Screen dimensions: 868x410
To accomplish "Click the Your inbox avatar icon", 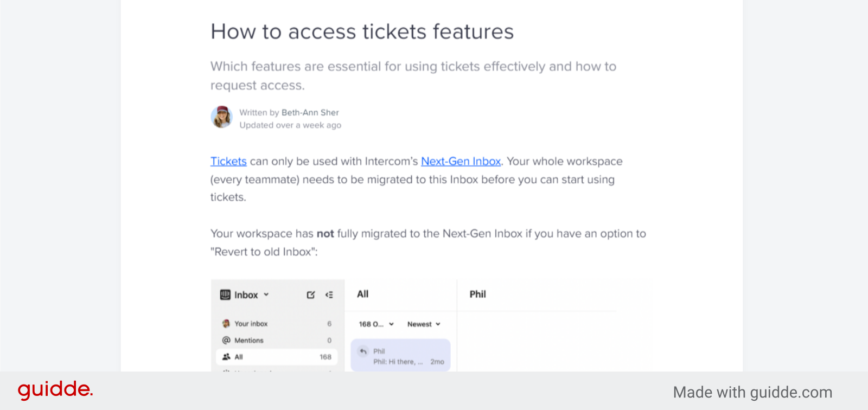I will pos(225,323).
